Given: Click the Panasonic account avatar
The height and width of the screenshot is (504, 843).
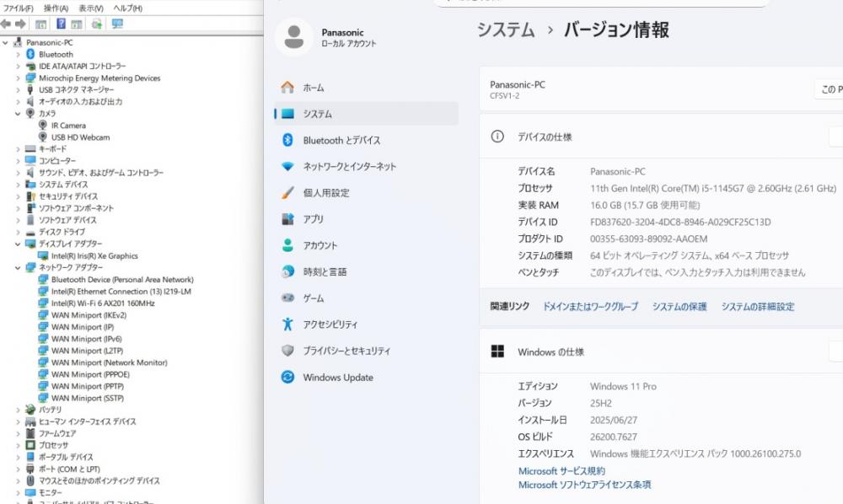Looking at the screenshot, I should click(293, 37).
